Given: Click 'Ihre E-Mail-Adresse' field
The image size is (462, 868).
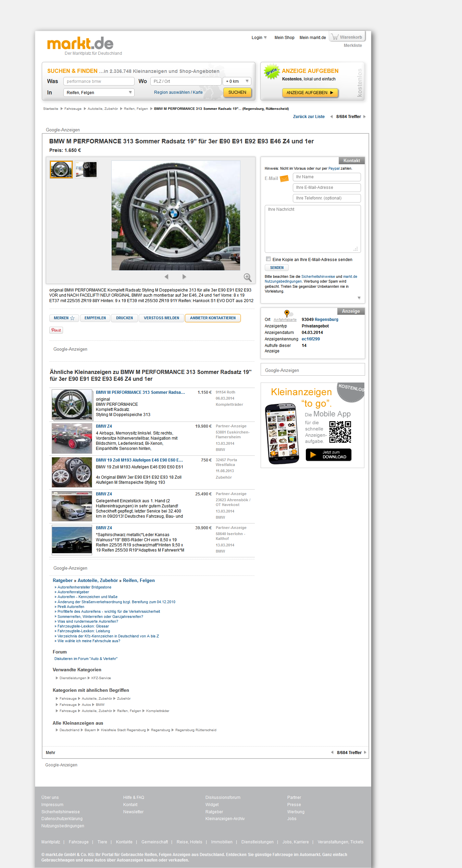Looking at the screenshot, I should click(327, 187).
